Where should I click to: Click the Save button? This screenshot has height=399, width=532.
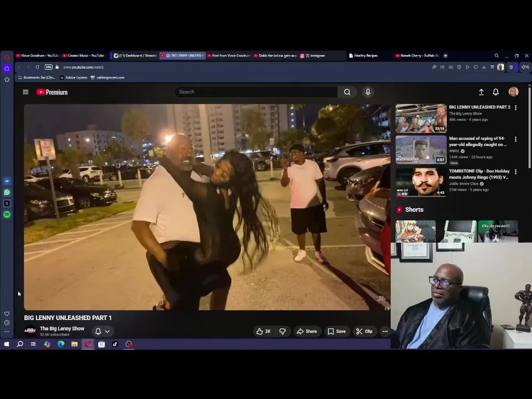(336, 331)
